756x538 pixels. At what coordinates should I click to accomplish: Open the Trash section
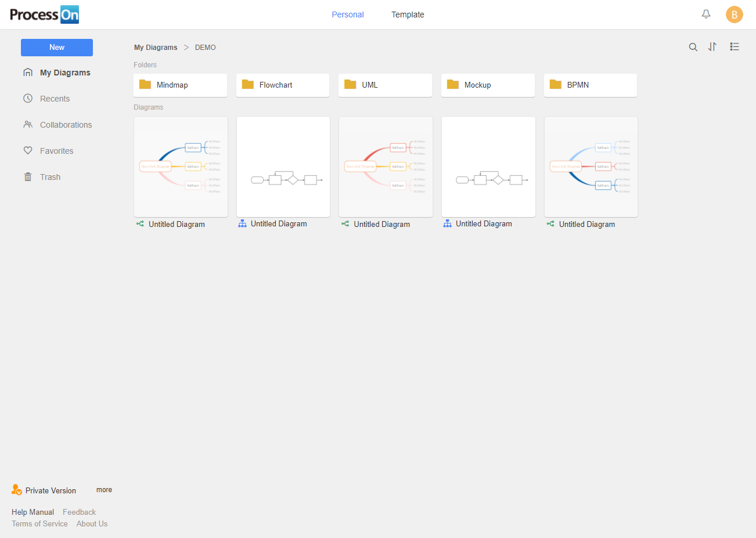coord(50,177)
